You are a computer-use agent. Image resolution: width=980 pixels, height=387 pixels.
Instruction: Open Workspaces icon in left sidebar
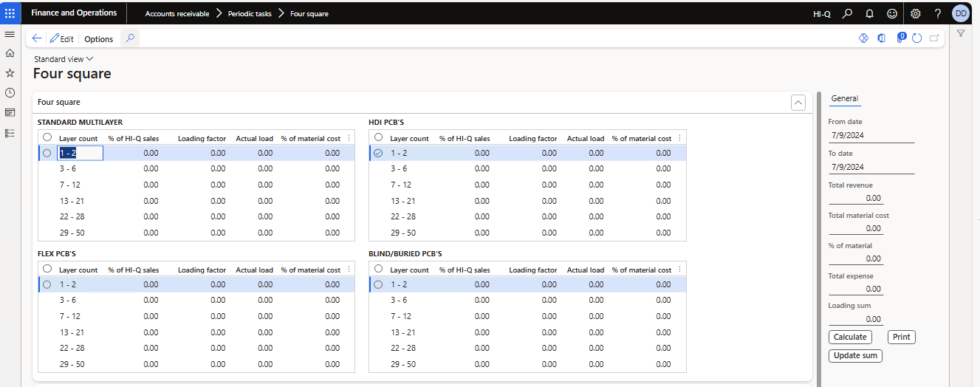[x=10, y=113]
